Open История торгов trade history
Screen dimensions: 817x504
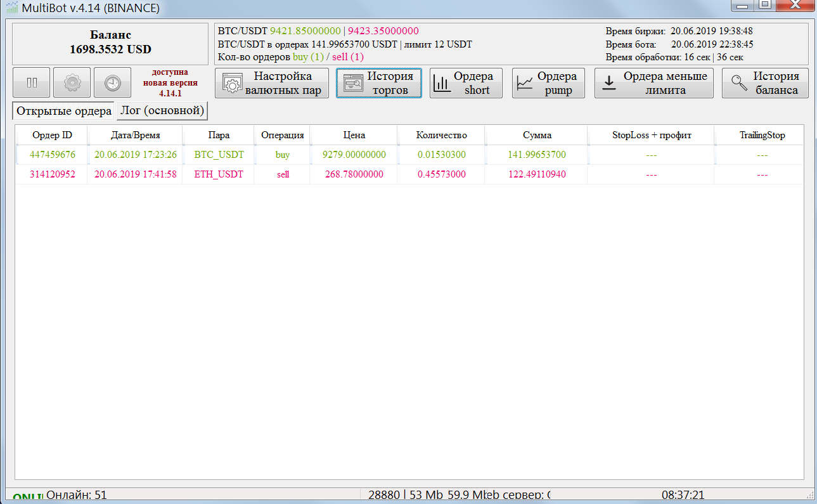(378, 83)
